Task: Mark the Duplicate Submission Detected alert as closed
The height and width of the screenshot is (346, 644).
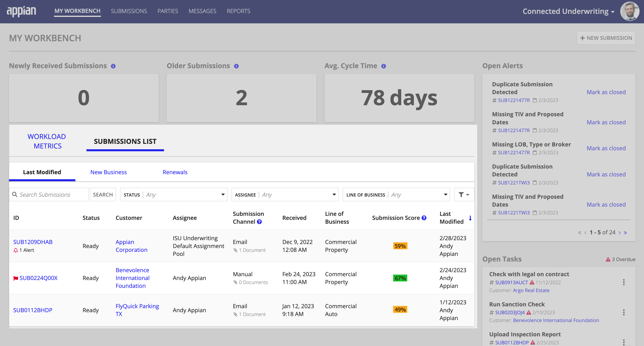Action: (606, 92)
